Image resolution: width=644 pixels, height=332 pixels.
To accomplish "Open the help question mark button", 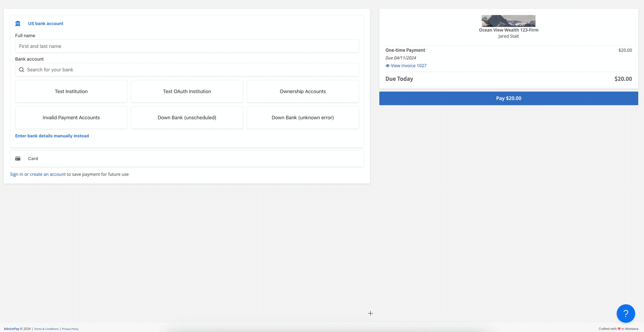I will point(626,314).
